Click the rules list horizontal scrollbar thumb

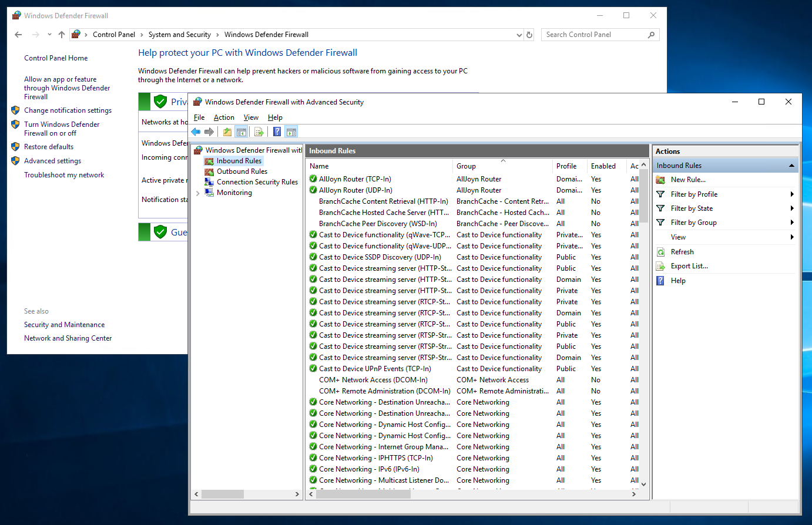coord(363,494)
